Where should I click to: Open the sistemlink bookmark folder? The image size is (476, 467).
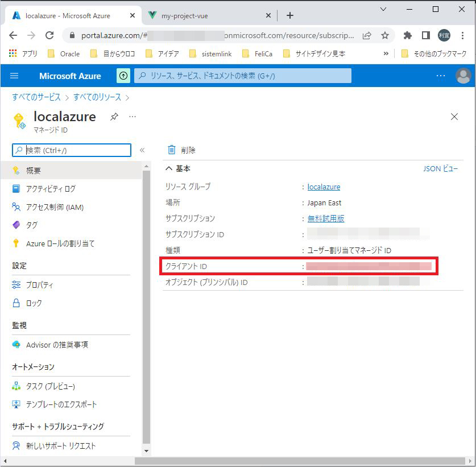(x=210, y=53)
